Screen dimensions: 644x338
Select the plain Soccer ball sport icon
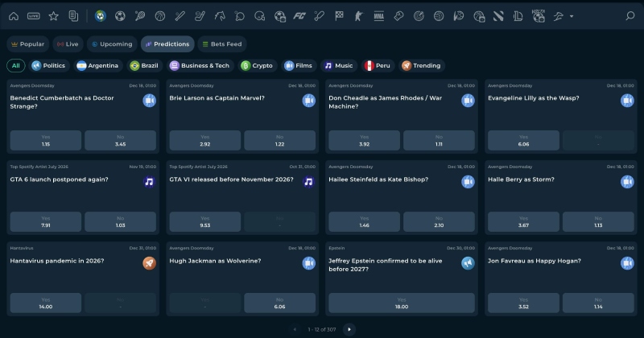(x=120, y=16)
